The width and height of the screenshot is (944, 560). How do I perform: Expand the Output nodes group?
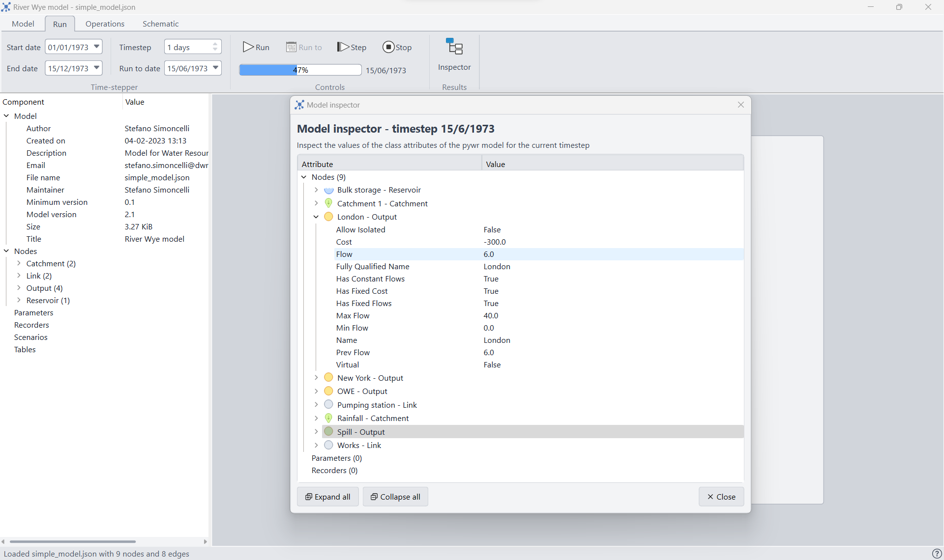[x=19, y=287]
